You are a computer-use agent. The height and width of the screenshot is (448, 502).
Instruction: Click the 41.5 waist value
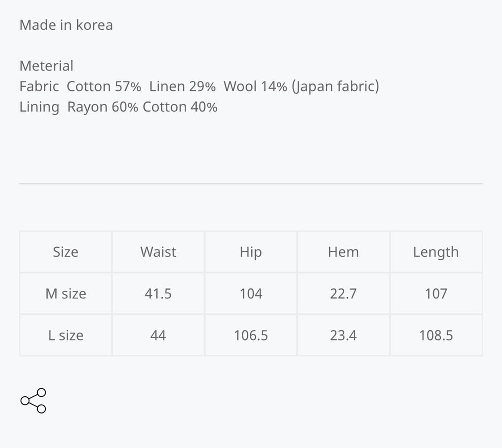click(x=158, y=294)
